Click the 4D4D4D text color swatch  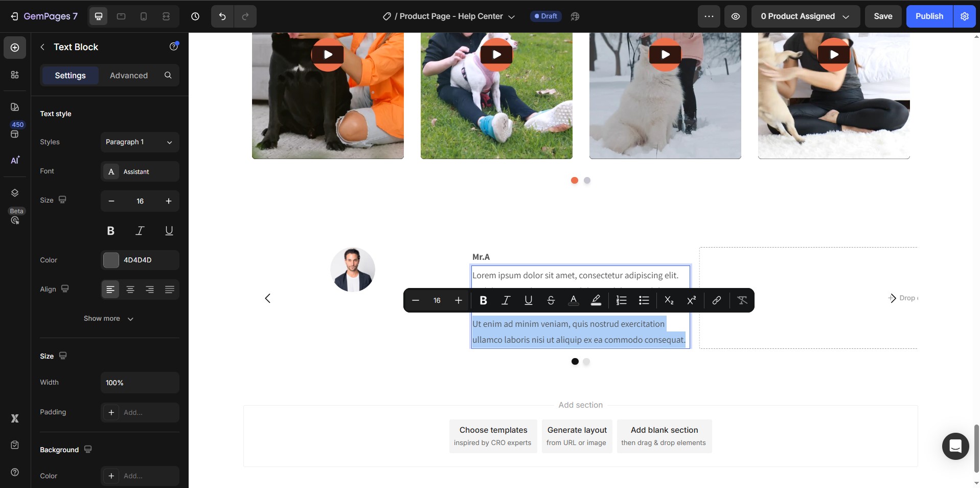(111, 260)
